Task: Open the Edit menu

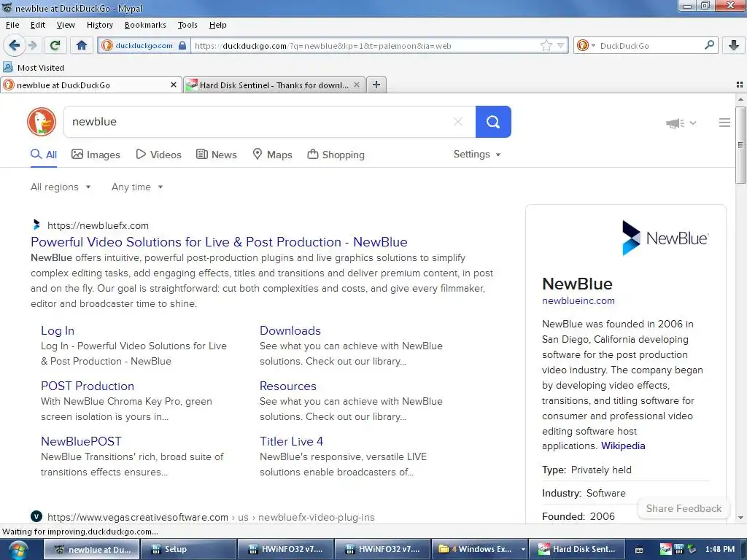Action: 38,25
